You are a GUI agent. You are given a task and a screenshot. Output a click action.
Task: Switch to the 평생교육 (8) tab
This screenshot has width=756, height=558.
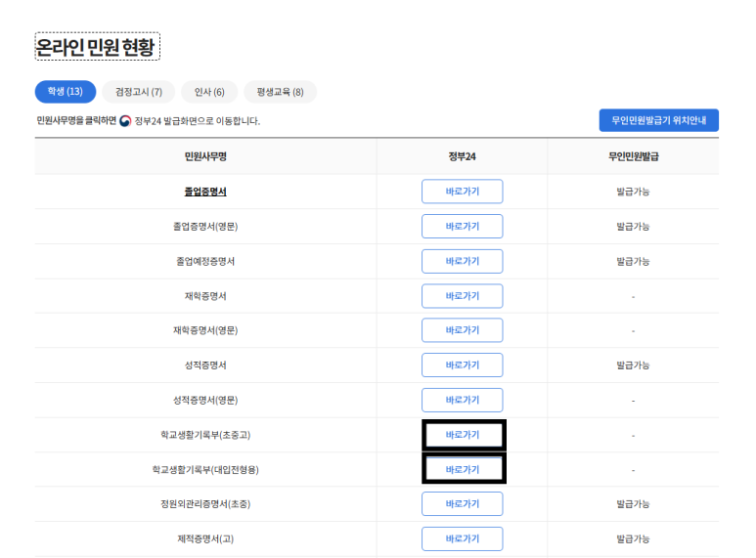280,92
